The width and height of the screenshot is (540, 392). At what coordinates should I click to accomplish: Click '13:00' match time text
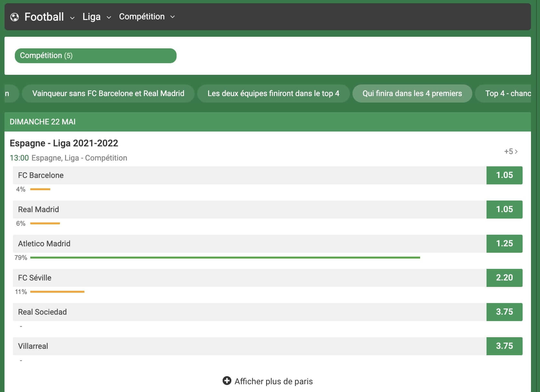pyautogui.click(x=19, y=158)
